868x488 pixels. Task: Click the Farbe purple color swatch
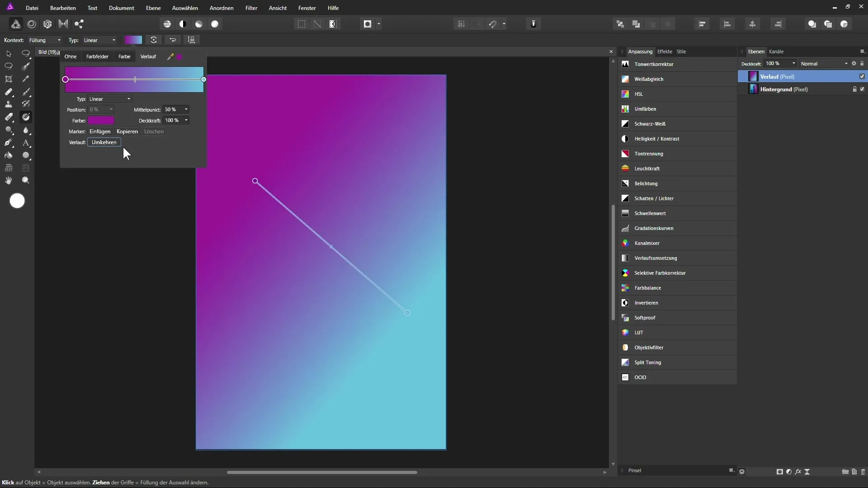[x=101, y=120]
